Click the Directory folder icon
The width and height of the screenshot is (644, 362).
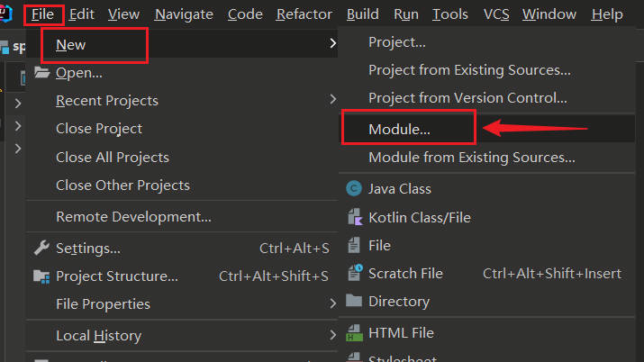point(353,301)
